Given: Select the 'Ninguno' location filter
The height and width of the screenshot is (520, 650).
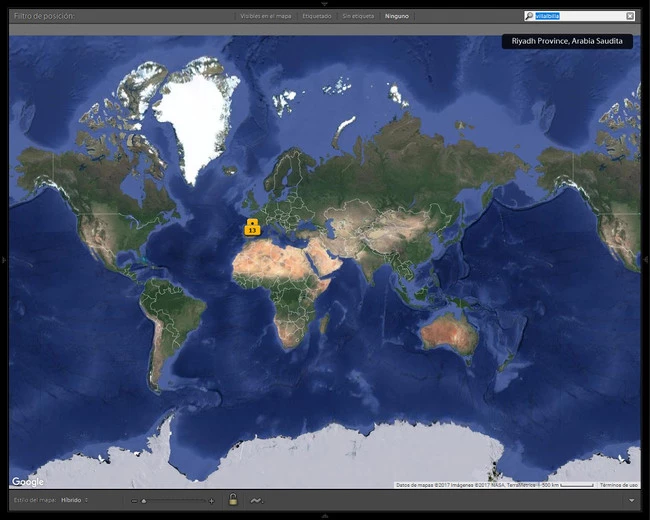Looking at the screenshot, I should point(398,16).
